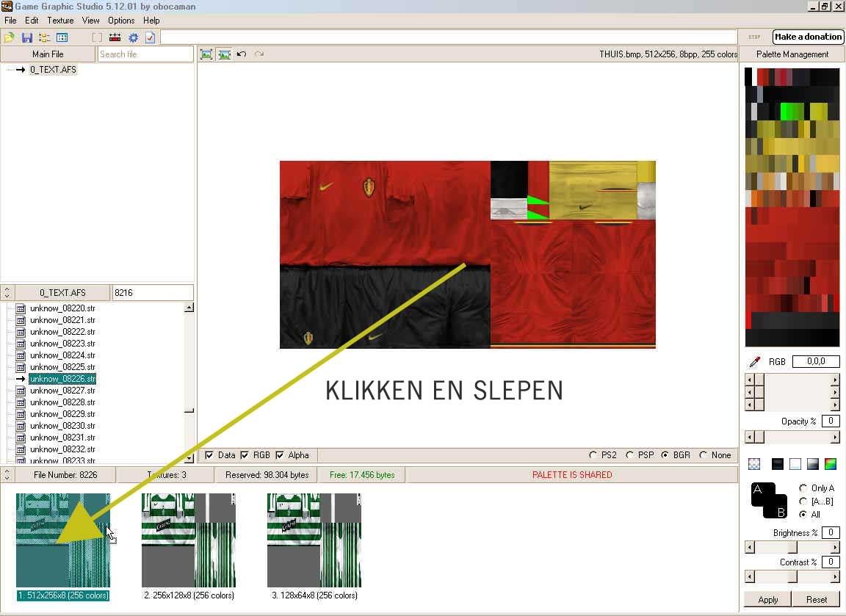The width and height of the screenshot is (846, 616).
Task: Select unknow_08227.str in the file list
Action: (62, 391)
